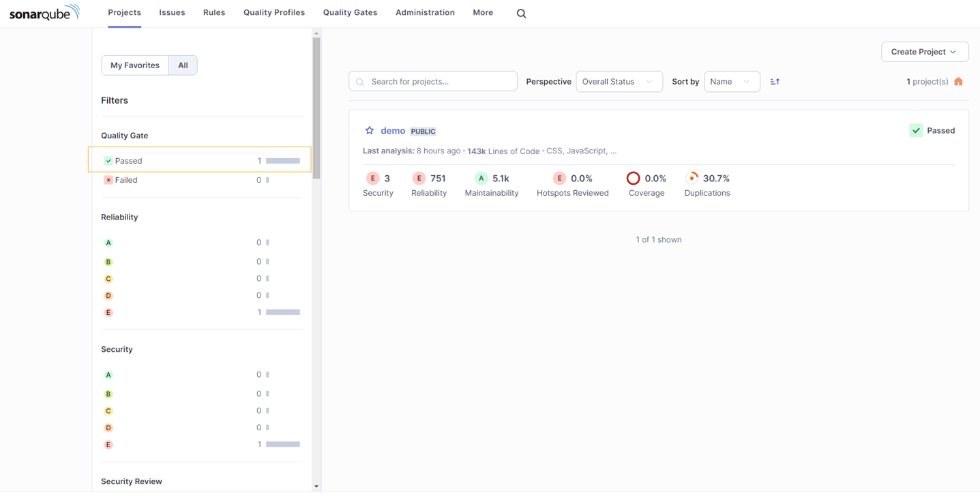Click the Security E rating badge on demo

pyautogui.click(x=372, y=179)
